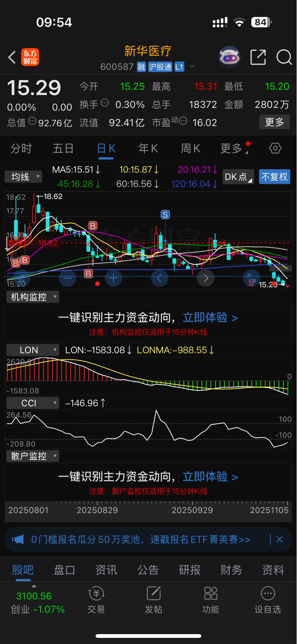Switch to the 年K tab
Viewport: 297px width, 644px height.
[148, 148]
